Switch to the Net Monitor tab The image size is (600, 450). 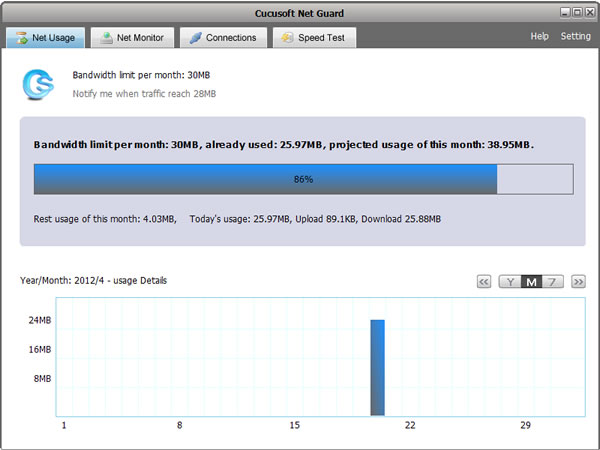coord(132,38)
